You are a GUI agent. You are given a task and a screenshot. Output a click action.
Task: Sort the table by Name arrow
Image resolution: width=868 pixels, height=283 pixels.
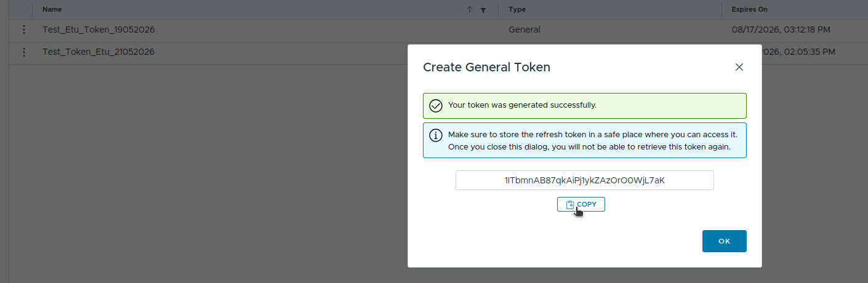470,9
